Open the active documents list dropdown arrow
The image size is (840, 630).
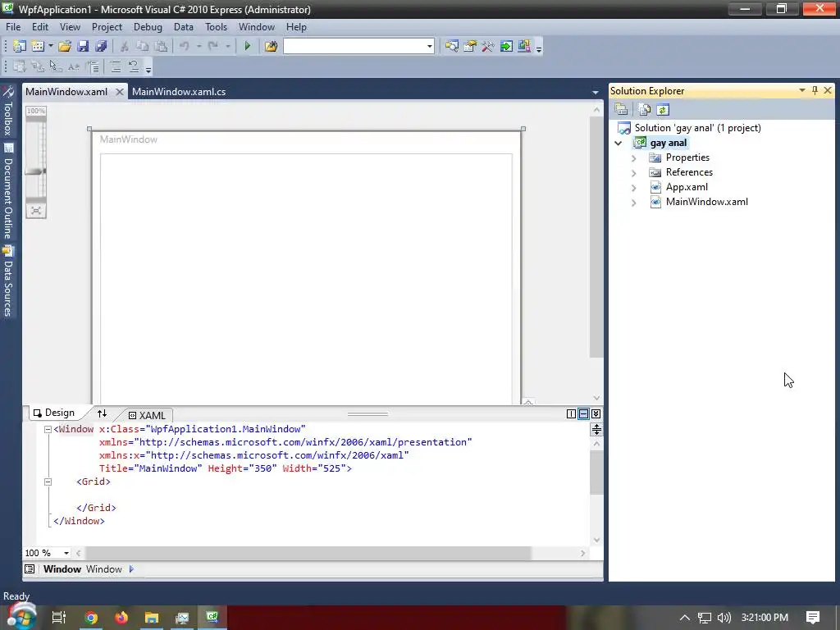coord(596,92)
